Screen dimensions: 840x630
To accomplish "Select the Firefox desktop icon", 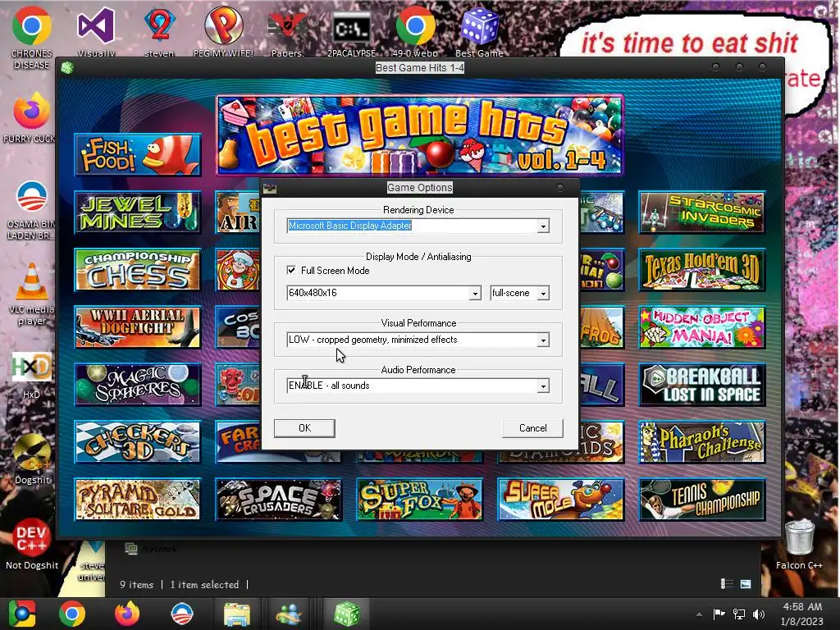I will [x=31, y=118].
